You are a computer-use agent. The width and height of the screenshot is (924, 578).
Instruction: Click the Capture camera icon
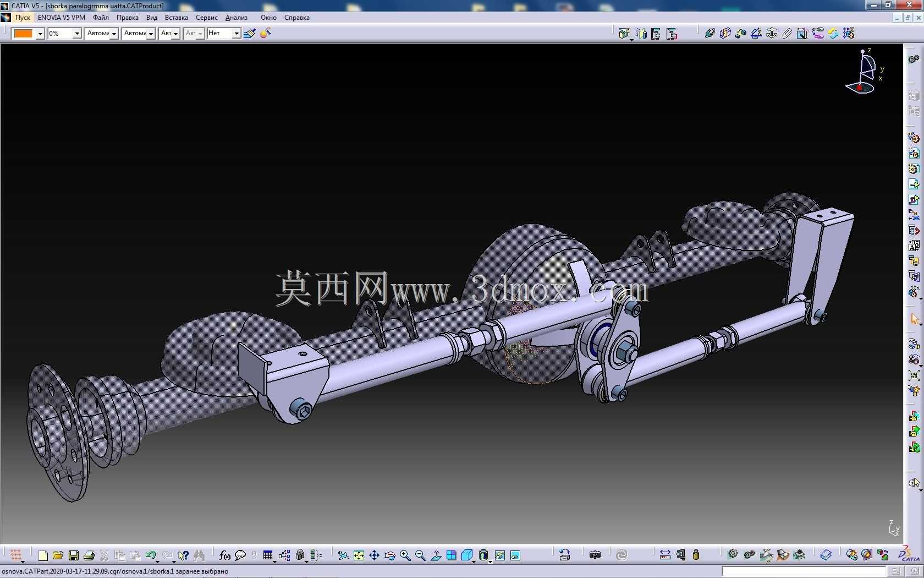595,555
